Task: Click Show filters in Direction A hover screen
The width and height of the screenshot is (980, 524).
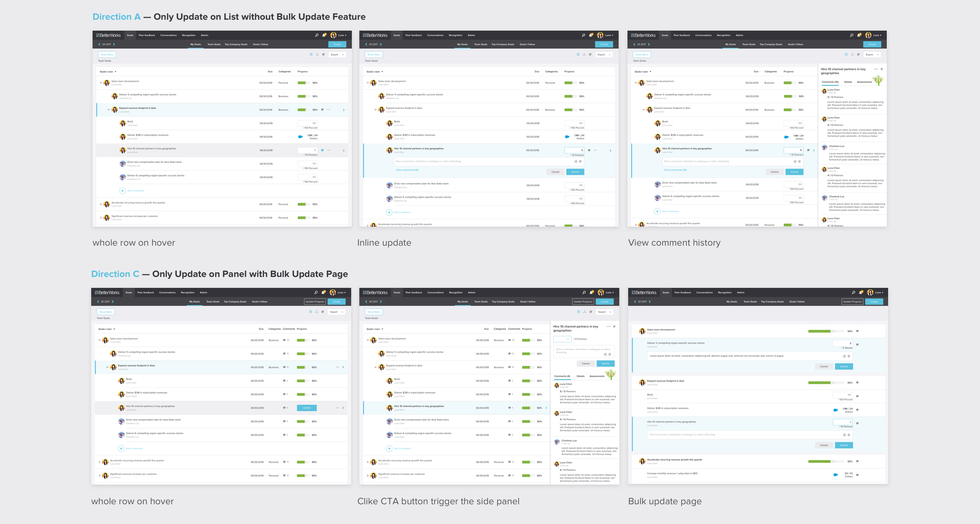Action: (107, 54)
